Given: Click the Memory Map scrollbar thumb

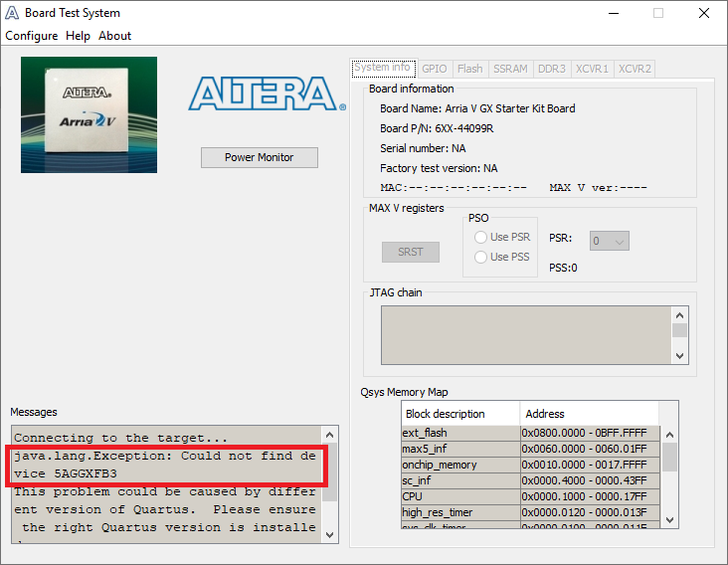Looking at the screenshot, I should coord(669,457).
